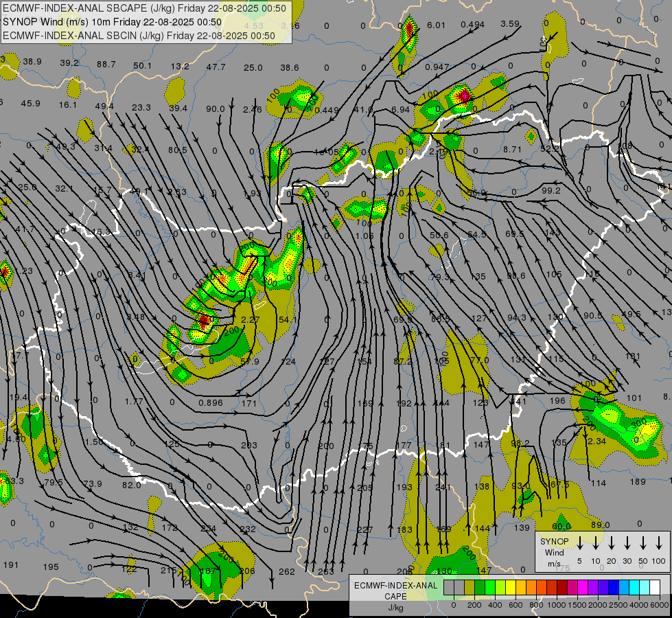
Task: Click the map value '189'
Action: point(638,481)
